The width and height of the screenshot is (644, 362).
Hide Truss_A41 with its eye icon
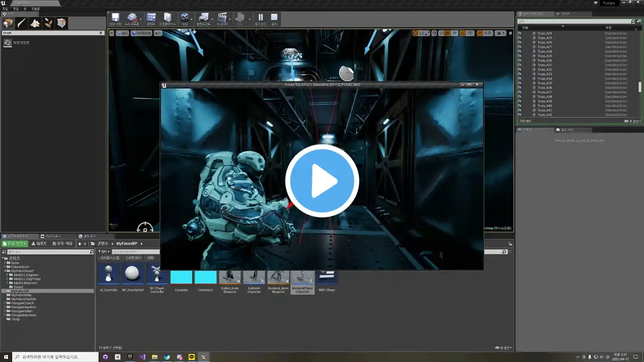[x=520, y=110]
